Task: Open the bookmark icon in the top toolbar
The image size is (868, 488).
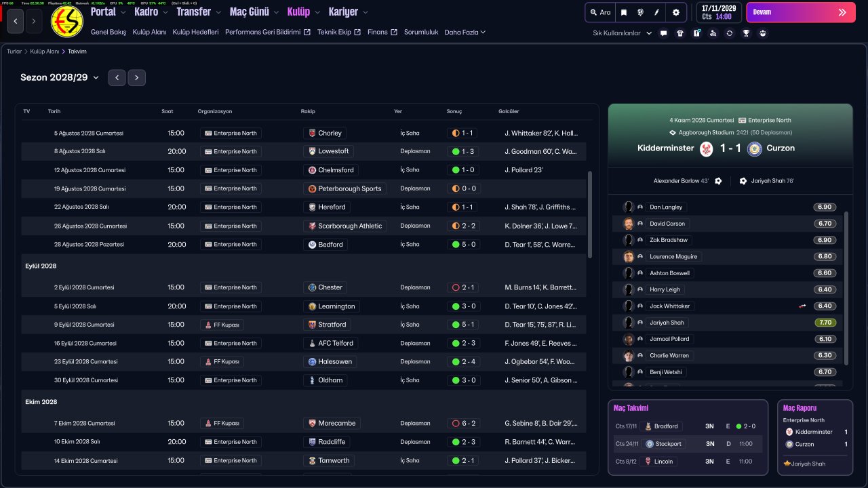Action: (624, 12)
